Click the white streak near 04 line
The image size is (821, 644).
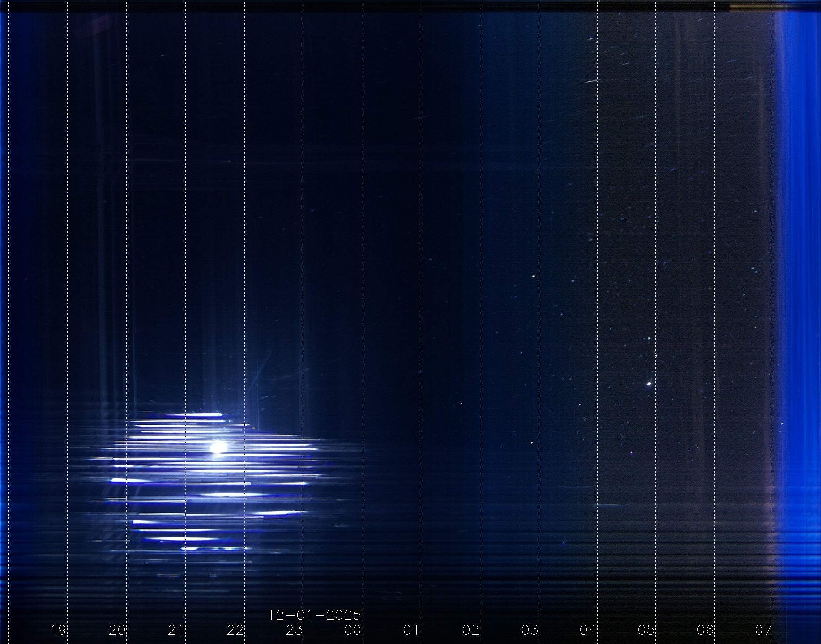coord(590,81)
